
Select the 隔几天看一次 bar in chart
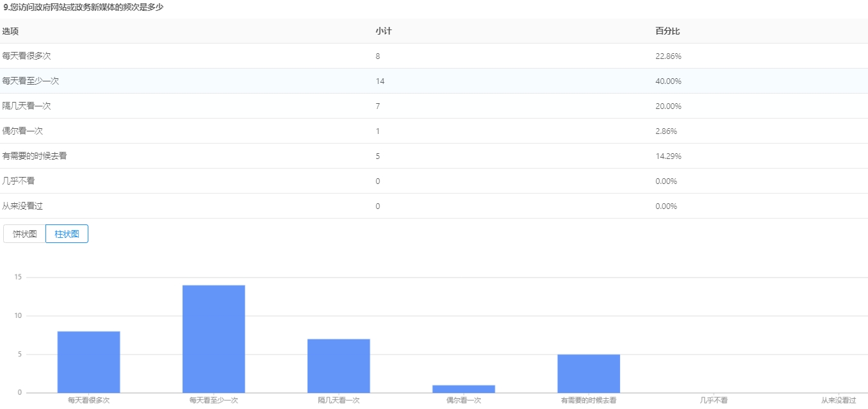[338, 365]
